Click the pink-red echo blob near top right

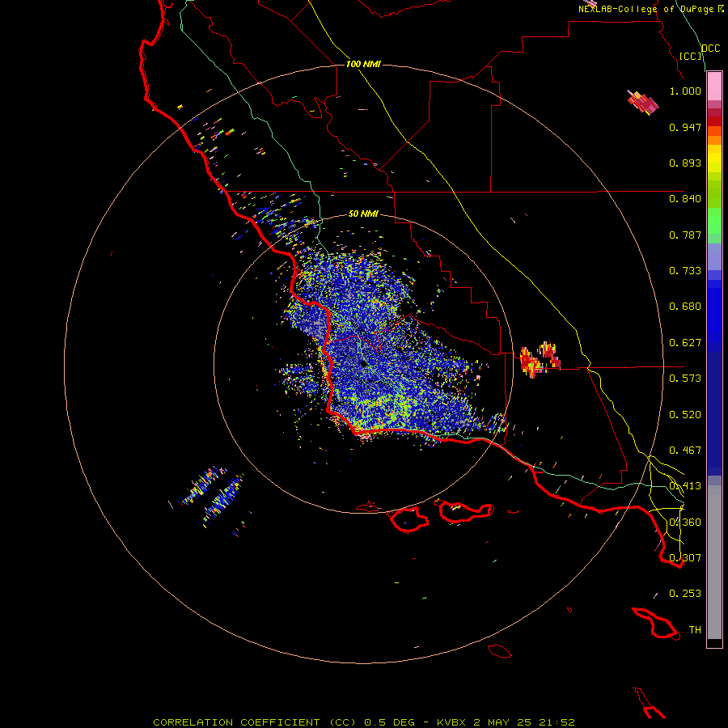643,103
